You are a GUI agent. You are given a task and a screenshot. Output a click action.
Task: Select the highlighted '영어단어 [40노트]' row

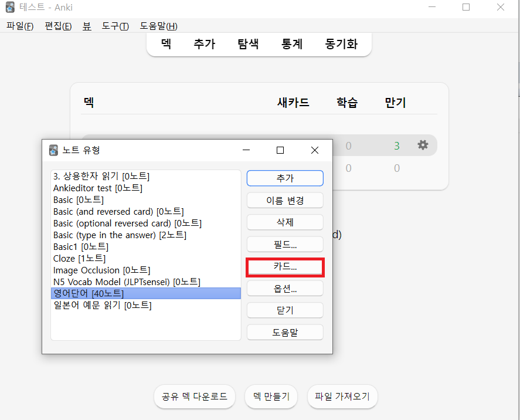click(146, 293)
